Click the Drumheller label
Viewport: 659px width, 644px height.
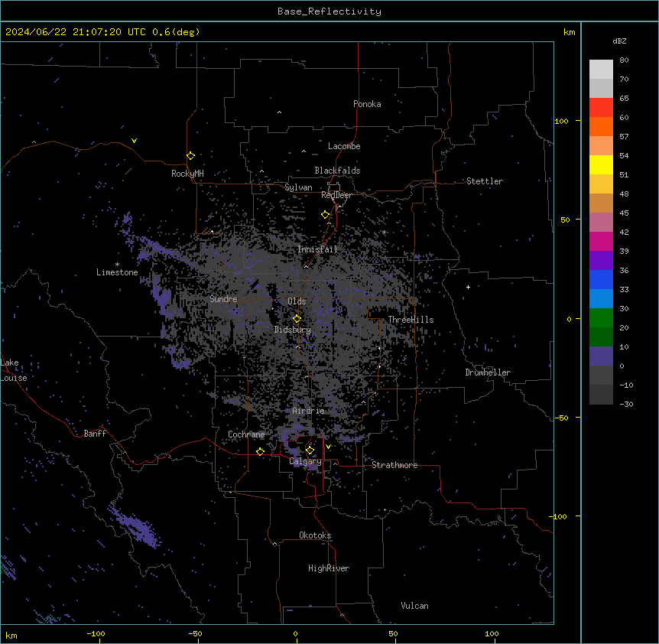[x=488, y=372]
